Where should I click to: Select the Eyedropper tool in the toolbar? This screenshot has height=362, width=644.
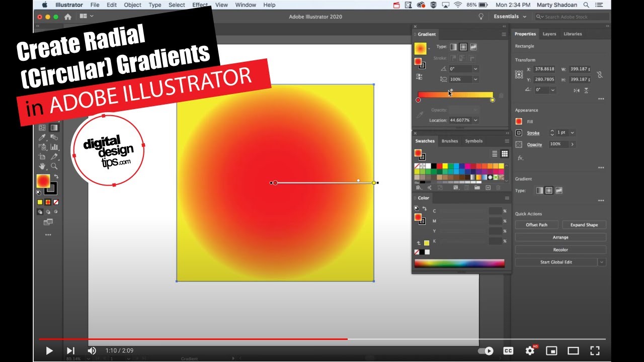tap(42, 137)
